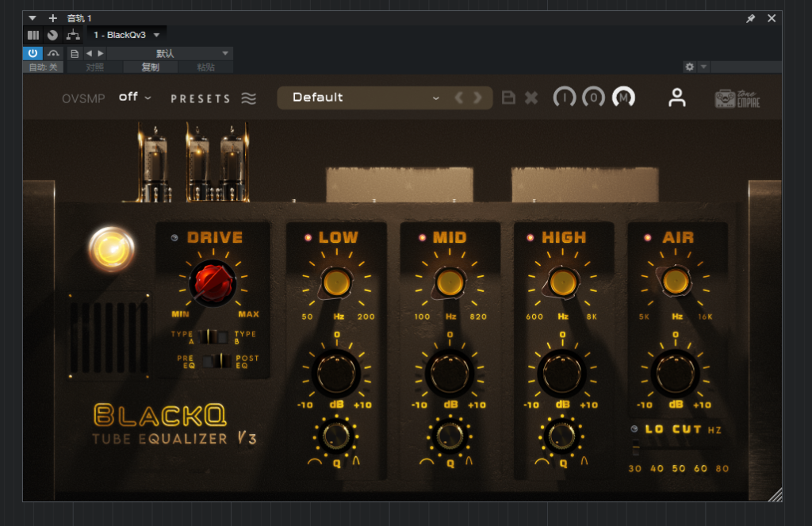Click the settings gear icon in host toolbar

(x=690, y=67)
